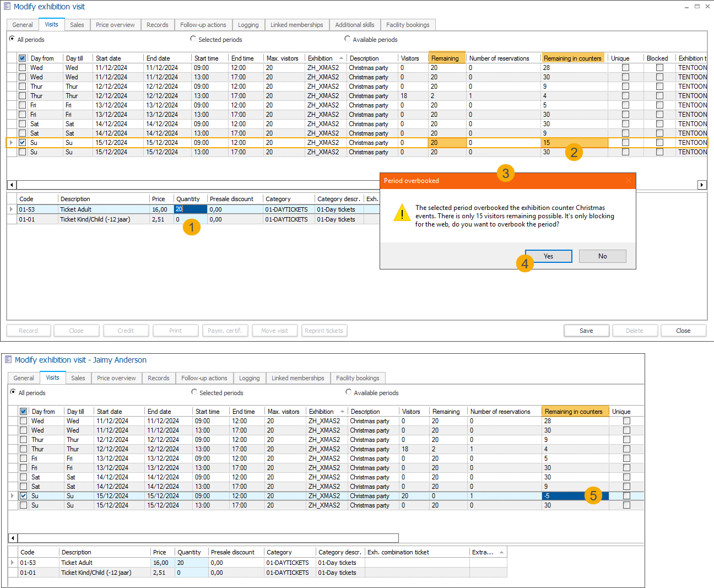Click the orange step 5 marker
This screenshot has height=588, width=714.
593,495
